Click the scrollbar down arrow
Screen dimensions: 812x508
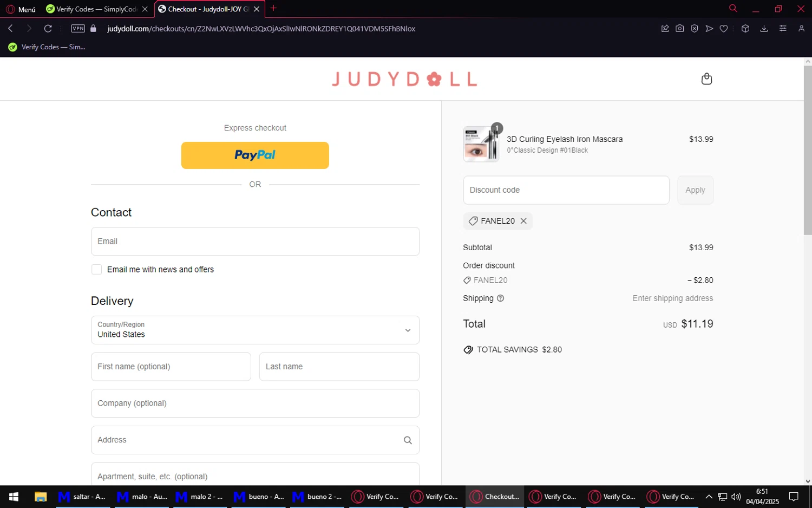[808, 481]
